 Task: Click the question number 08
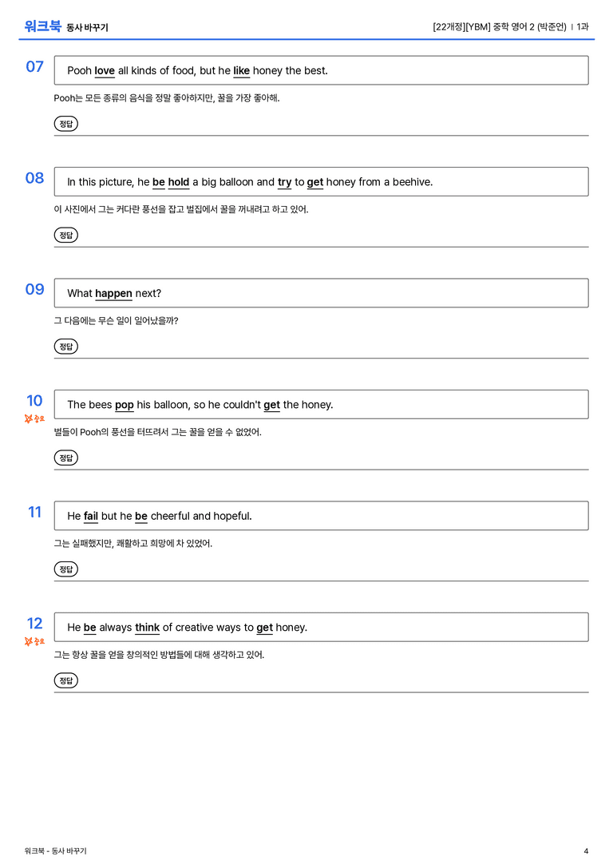(x=34, y=178)
